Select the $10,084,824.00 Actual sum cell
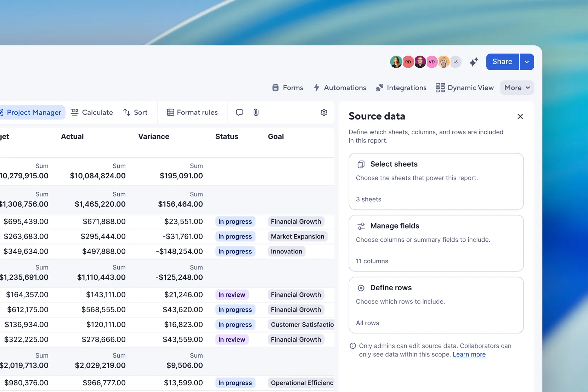Screen dimensions: 588x392 (x=98, y=176)
